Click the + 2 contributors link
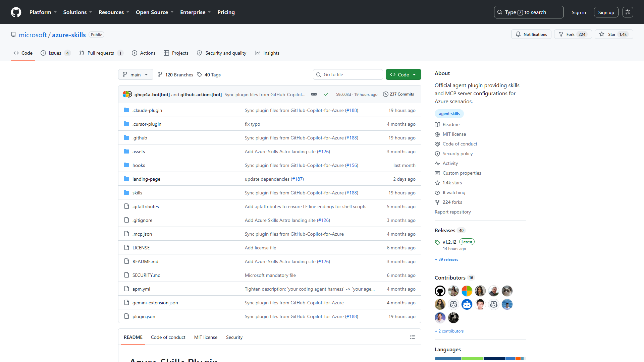The height and width of the screenshot is (362, 644). [x=449, y=331]
